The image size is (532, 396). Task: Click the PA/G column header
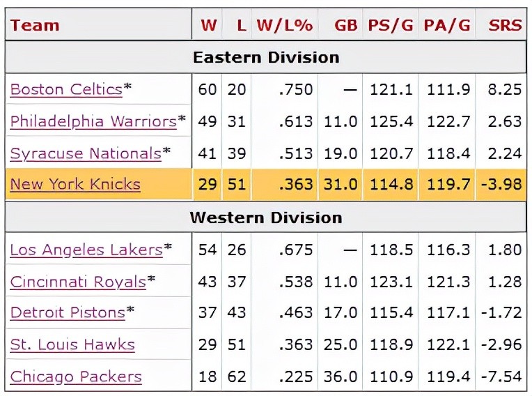[x=447, y=26]
